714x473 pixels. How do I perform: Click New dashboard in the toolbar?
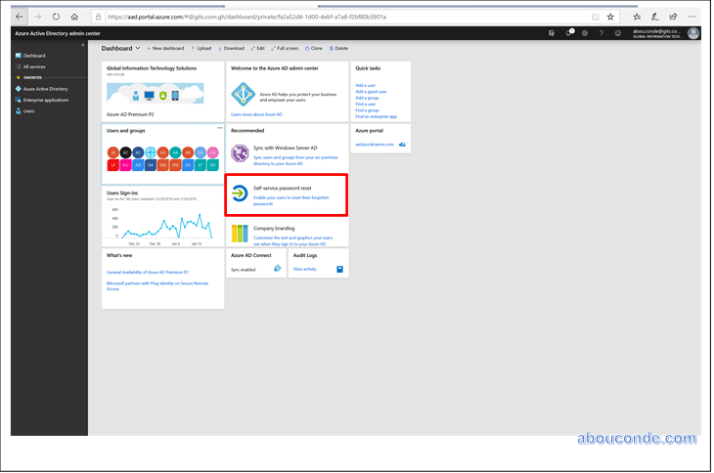(166, 48)
